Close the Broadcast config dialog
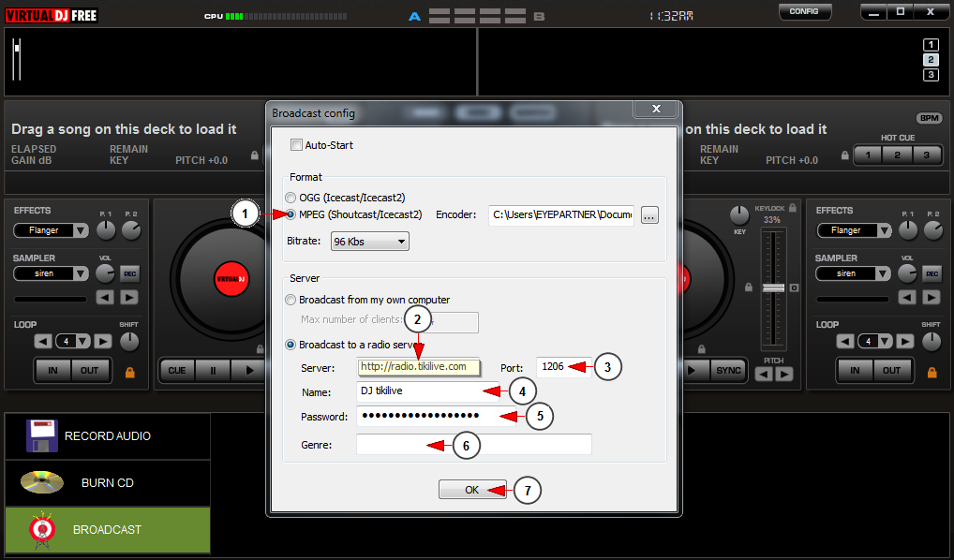The height and width of the screenshot is (560, 954). point(656,109)
